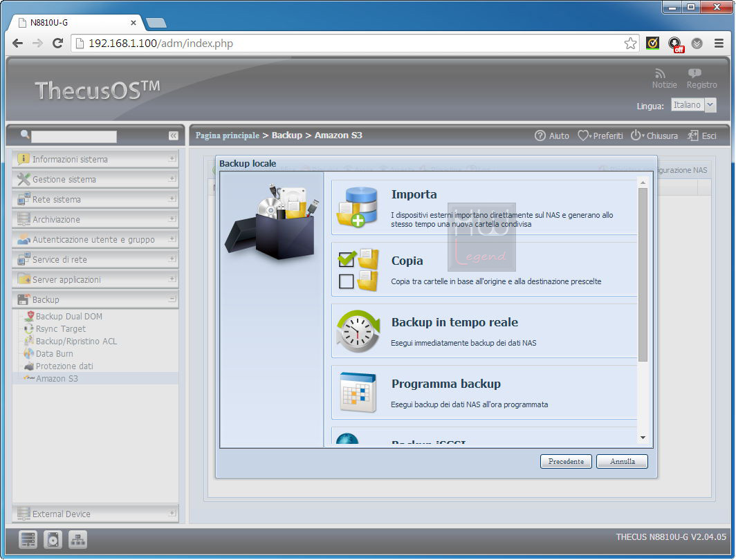Click the Copia folders icon
The width and height of the screenshot is (736, 560).
pos(358,270)
